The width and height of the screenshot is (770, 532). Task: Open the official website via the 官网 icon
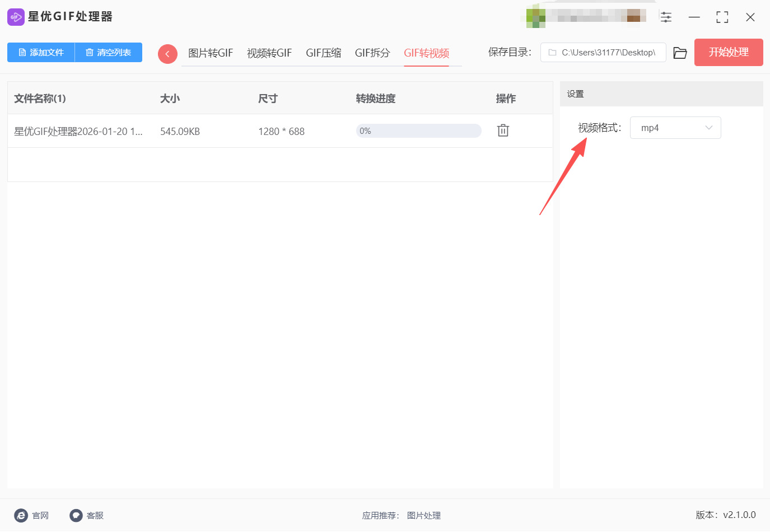21,515
